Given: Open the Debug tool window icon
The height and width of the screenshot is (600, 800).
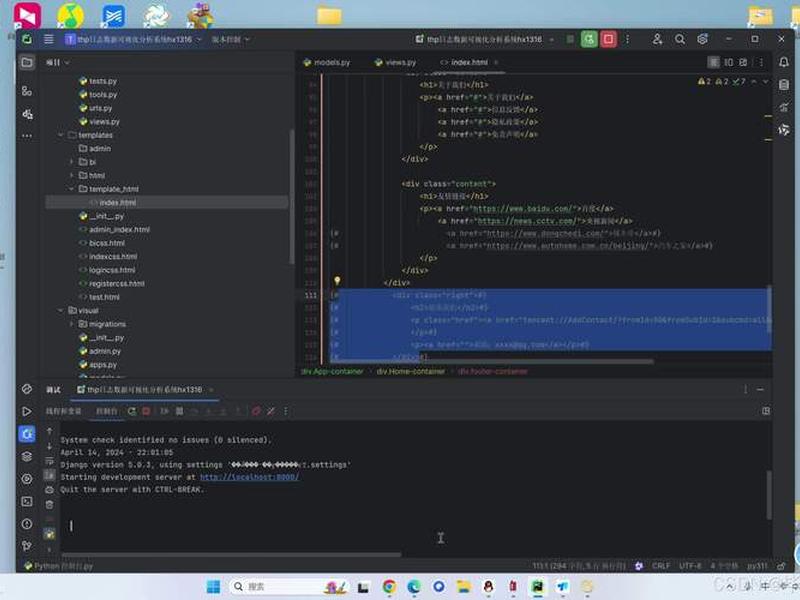Looking at the screenshot, I should click(27, 434).
